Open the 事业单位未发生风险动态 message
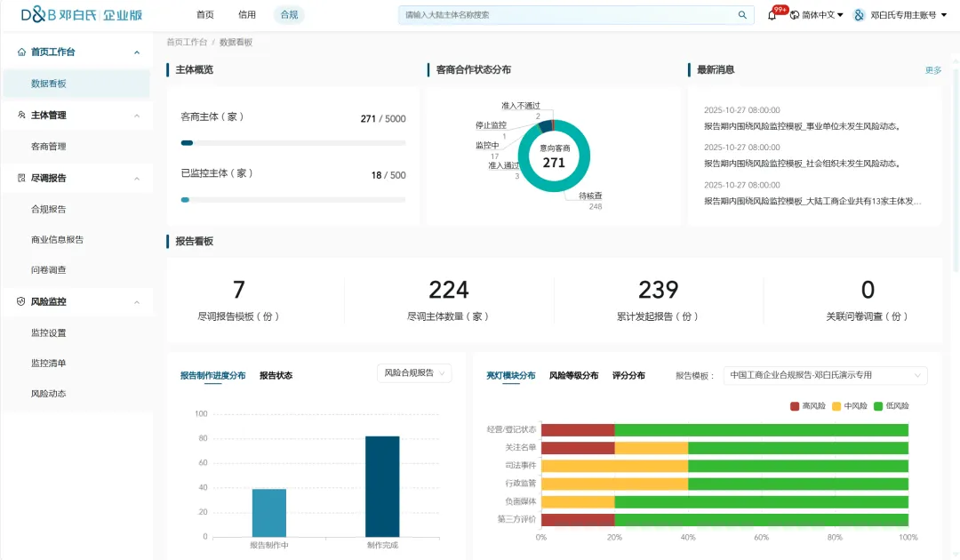This screenshot has height=560, width=960. 803,126
